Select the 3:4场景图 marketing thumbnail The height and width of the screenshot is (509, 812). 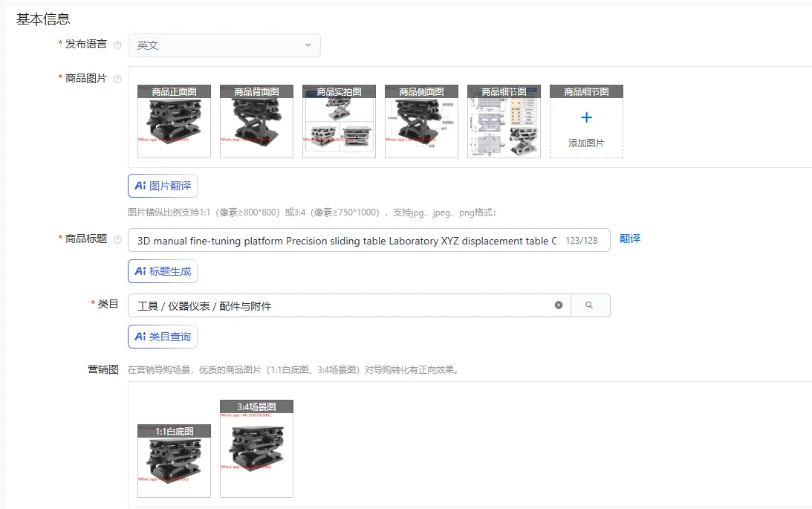256,448
